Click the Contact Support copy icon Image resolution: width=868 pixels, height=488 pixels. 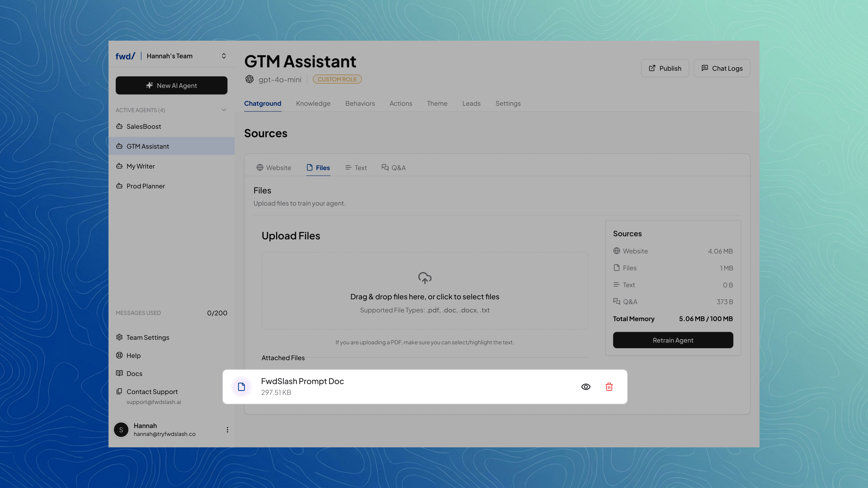tap(119, 391)
